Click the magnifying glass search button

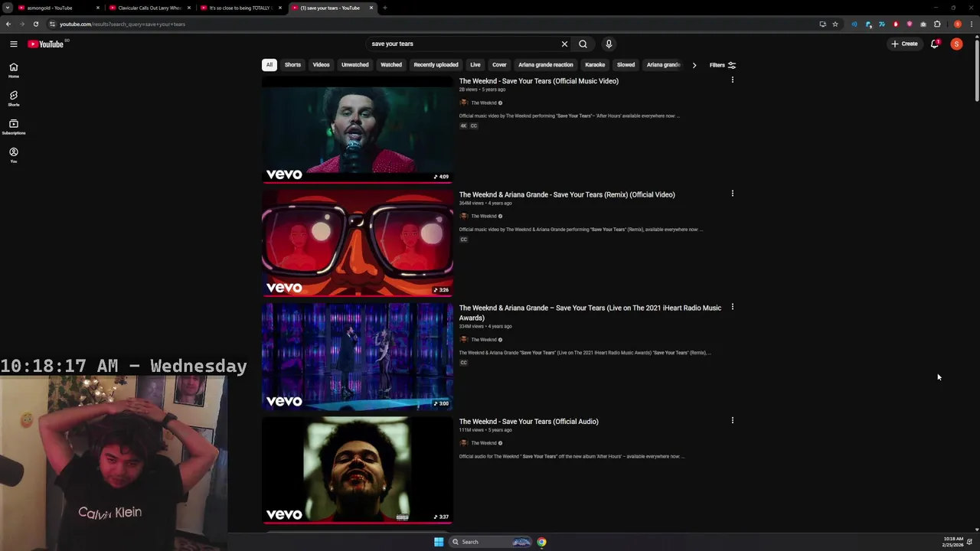pos(583,44)
